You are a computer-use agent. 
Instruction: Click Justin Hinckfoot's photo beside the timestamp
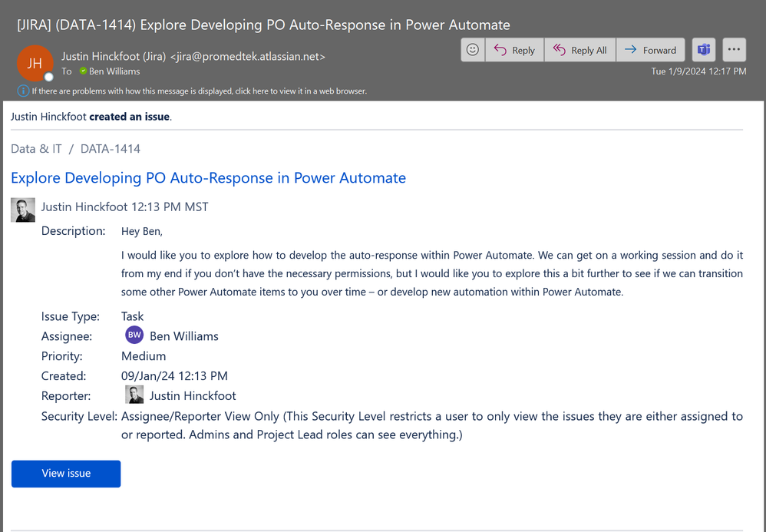[23, 210]
